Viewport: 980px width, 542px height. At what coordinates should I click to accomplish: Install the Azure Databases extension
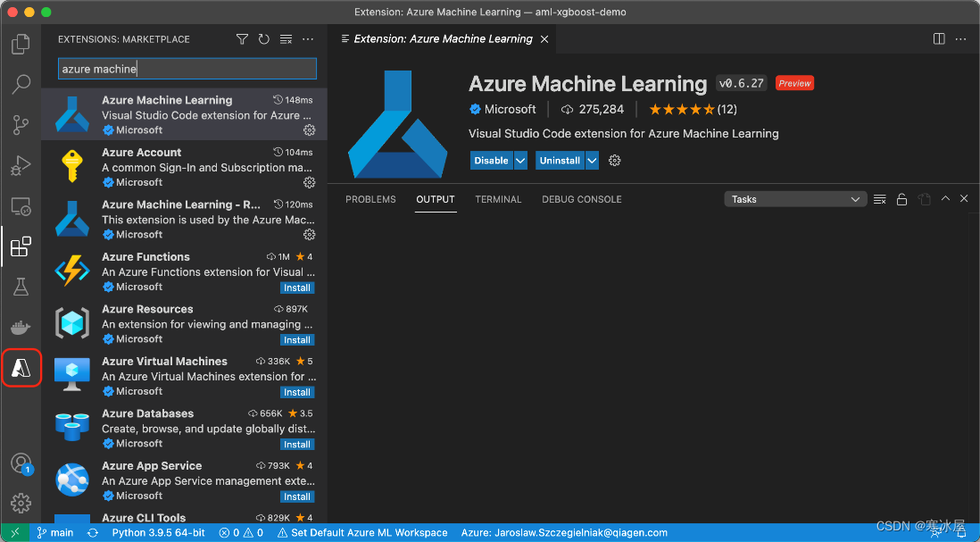[x=297, y=445]
